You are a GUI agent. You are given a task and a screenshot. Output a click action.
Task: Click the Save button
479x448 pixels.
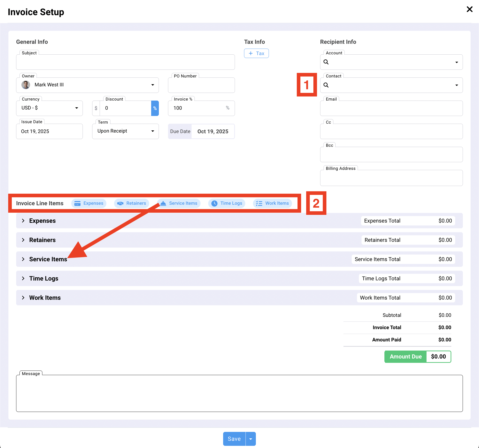coord(234,439)
